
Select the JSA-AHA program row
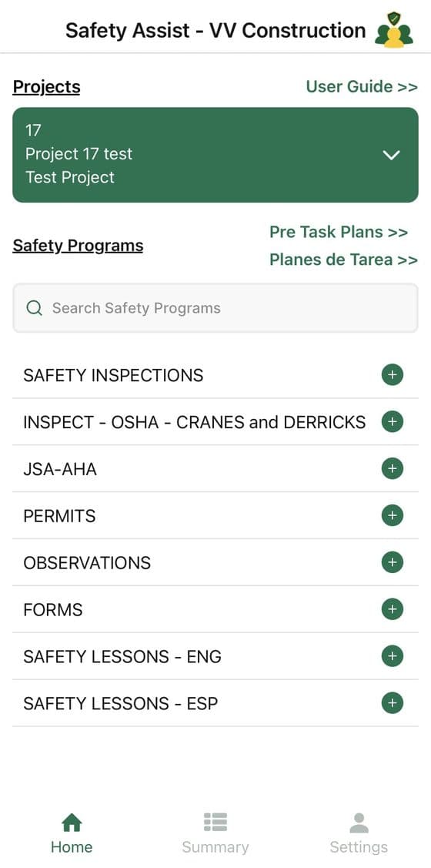(215, 469)
